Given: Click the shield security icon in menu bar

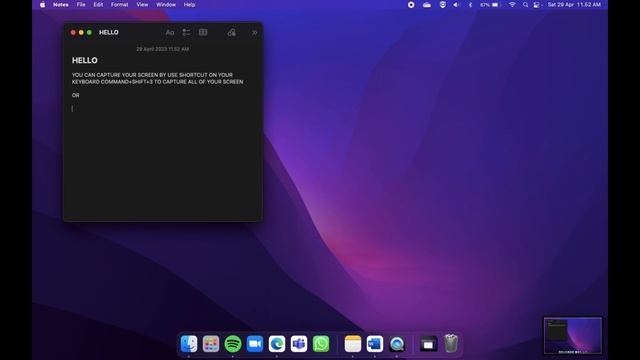Looking at the screenshot, I should click(x=442, y=4).
